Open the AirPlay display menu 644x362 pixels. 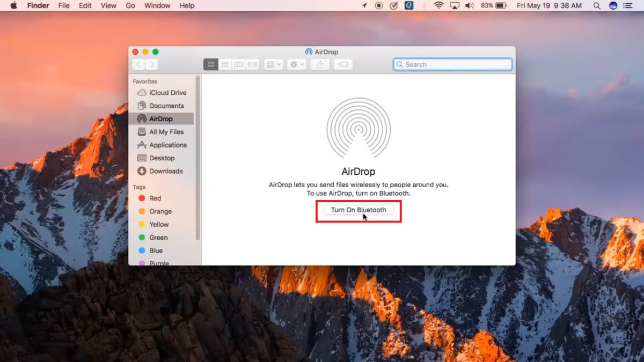point(455,5)
